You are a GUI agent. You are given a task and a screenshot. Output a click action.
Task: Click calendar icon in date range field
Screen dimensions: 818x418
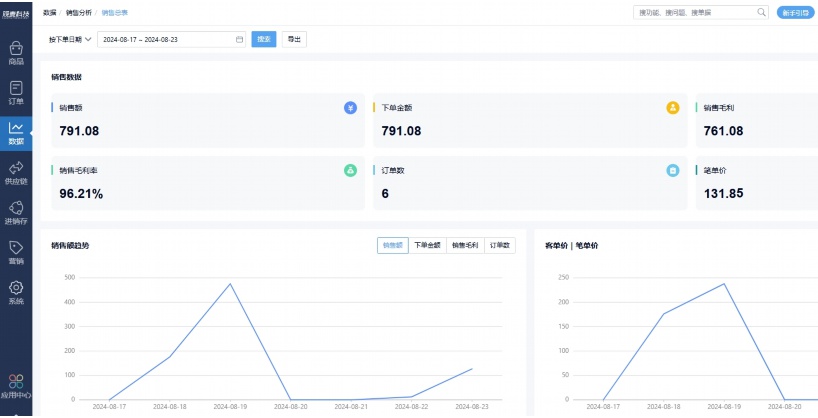point(239,39)
